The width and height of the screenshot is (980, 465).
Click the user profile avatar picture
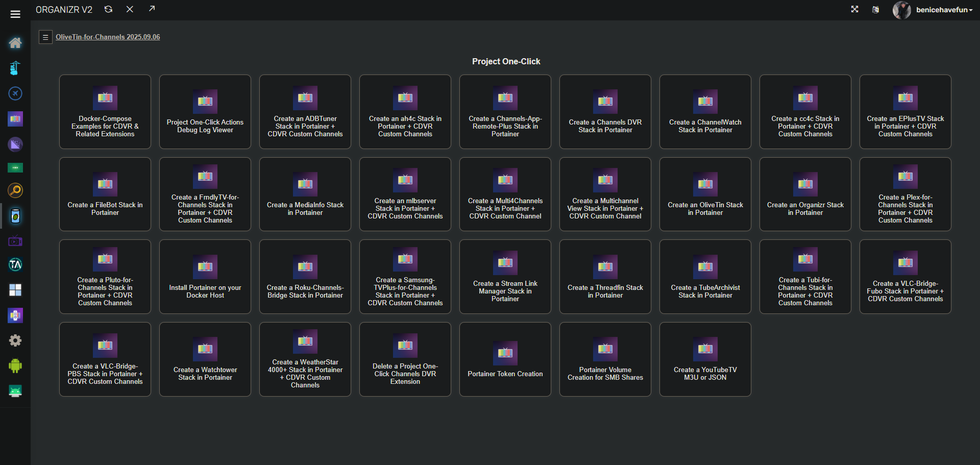click(x=901, y=10)
